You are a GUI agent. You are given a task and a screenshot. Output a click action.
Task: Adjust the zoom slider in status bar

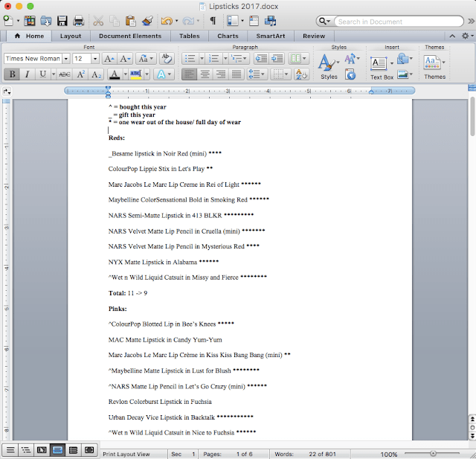434,453
